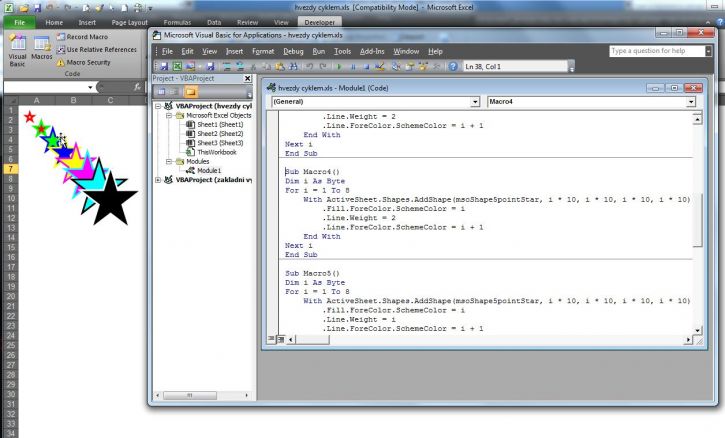Viewport: 725px width, 438px height.
Task: Click the blue Help question mark icon
Action: (x=453, y=67)
